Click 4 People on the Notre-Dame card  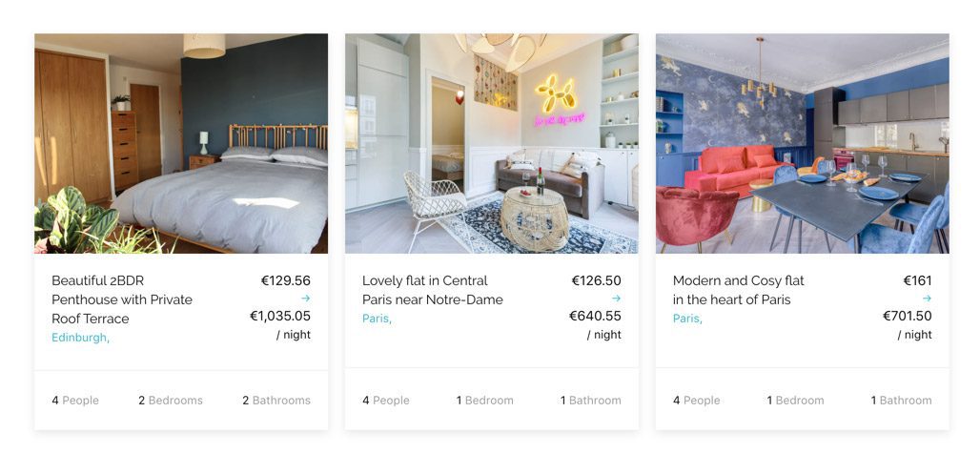click(x=386, y=401)
